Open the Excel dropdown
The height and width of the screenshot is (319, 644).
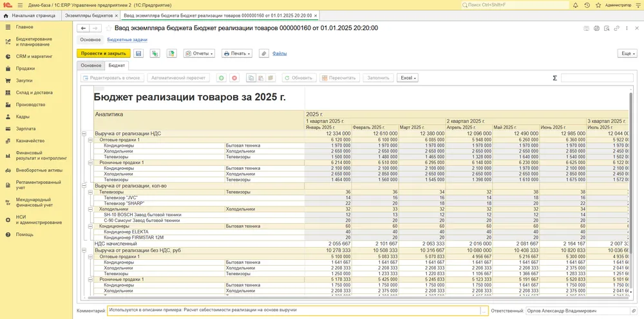(408, 78)
